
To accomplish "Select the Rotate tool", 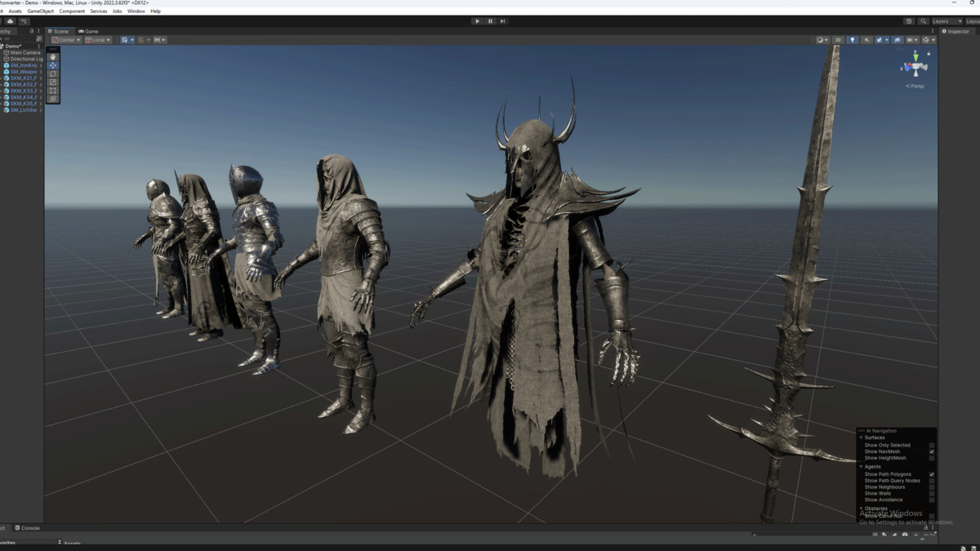I will (53, 73).
